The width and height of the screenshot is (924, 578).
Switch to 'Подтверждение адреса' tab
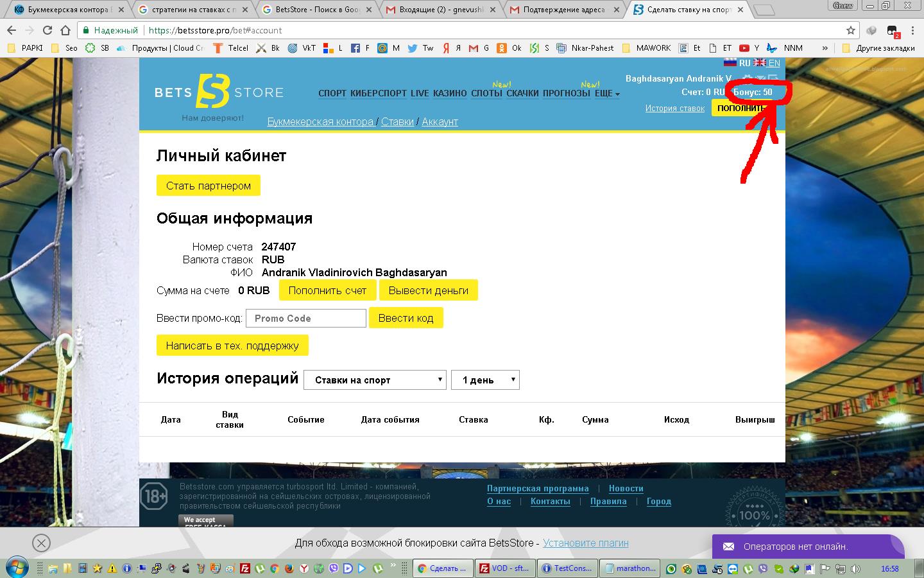(x=563, y=10)
